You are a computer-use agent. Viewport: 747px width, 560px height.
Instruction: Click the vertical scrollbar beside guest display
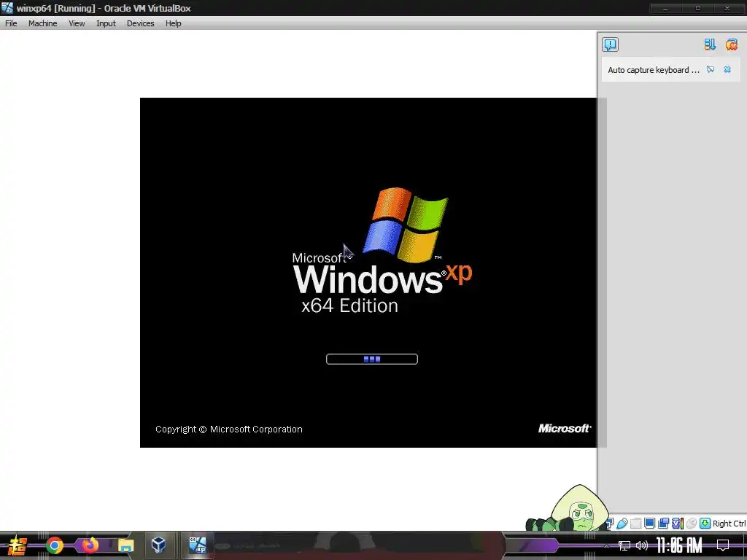pyautogui.click(x=602, y=273)
